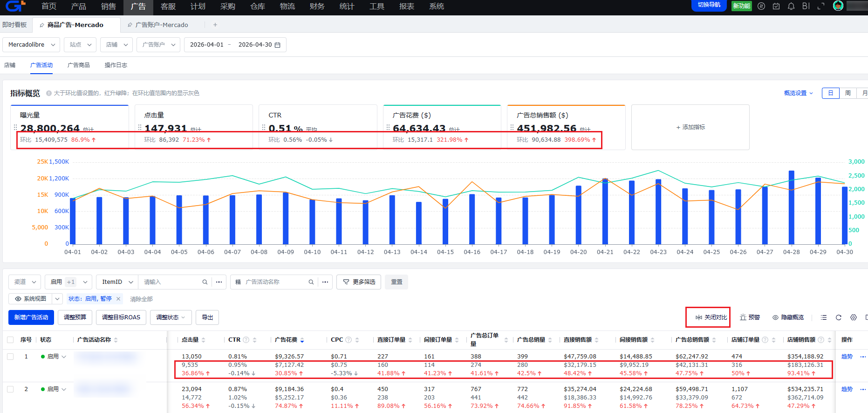This screenshot has width=868, height=413.
Task: Check the select-all checkbox in table header
Action: 10,340
